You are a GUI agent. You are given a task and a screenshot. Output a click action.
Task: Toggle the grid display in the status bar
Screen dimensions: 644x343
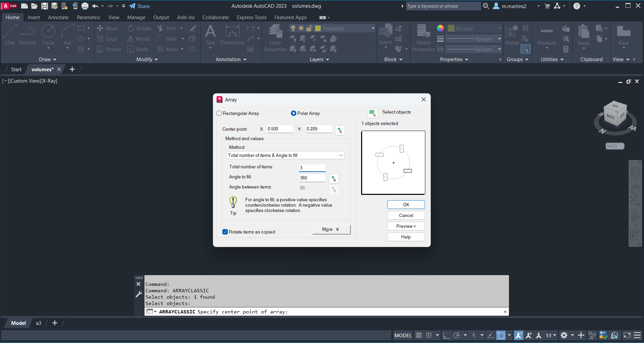[419, 335]
